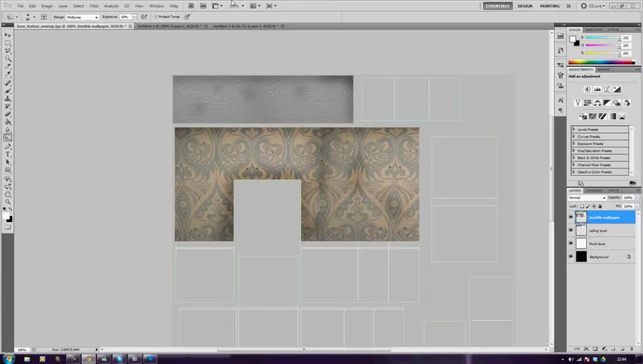This screenshot has height=364, width=643.
Task: Select the Quick Selection tool
Action: 8,58
